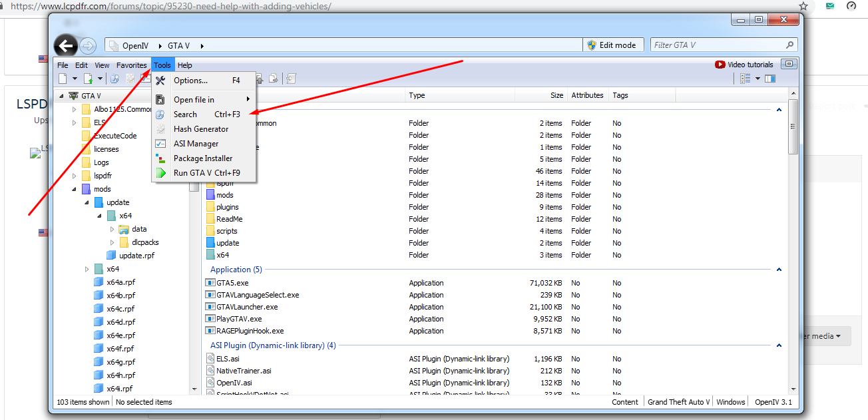
Task: Collapse the mods folder in tree
Action: (x=74, y=189)
